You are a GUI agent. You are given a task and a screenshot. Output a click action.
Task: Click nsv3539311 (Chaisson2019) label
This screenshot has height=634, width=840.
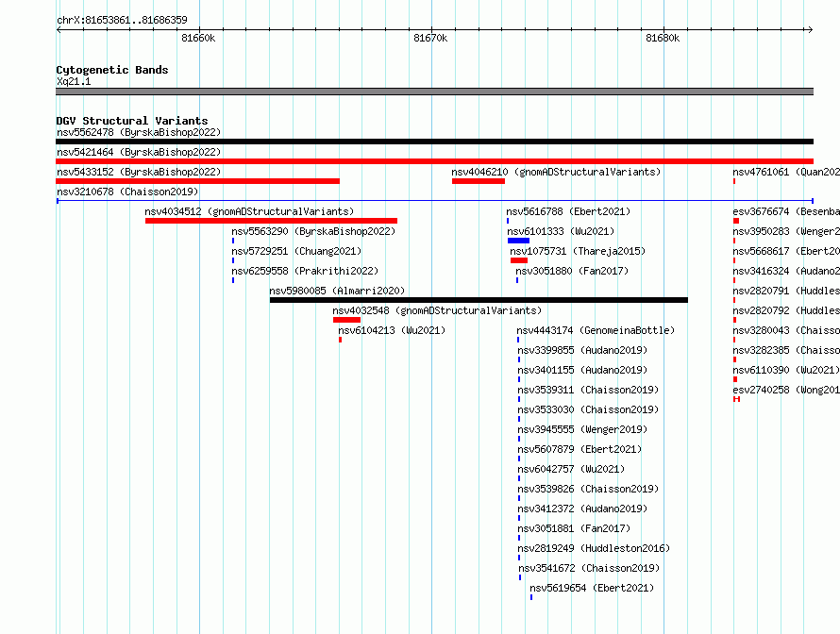588,390
